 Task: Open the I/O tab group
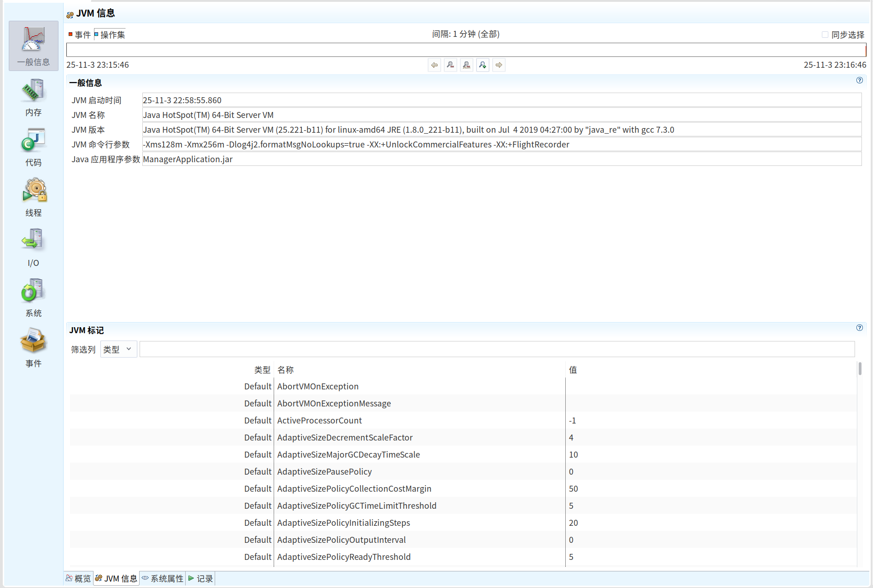[x=33, y=247]
